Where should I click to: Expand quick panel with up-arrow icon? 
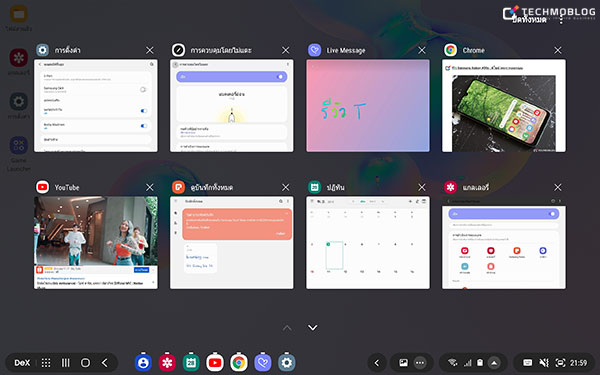(494, 363)
